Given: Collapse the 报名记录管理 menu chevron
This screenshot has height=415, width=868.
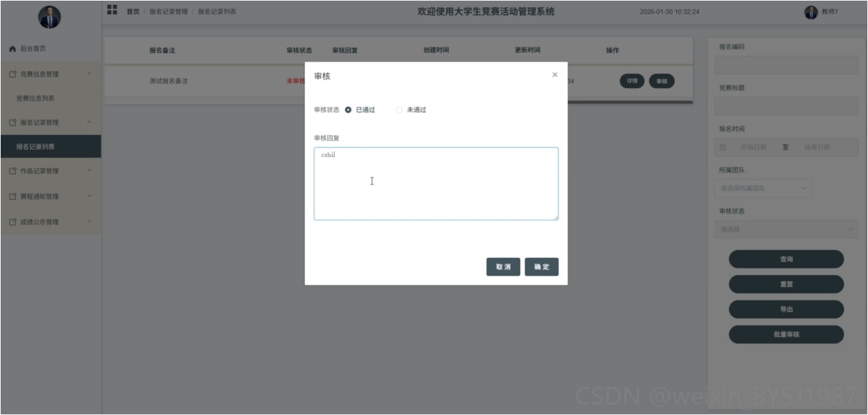Looking at the screenshot, I should 89,123.
